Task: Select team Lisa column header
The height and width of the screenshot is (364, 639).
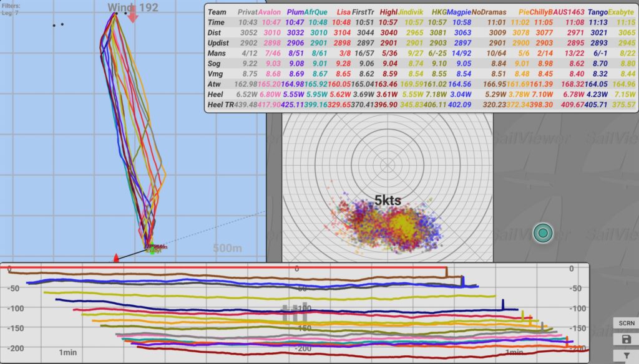Action: tap(344, 12)
